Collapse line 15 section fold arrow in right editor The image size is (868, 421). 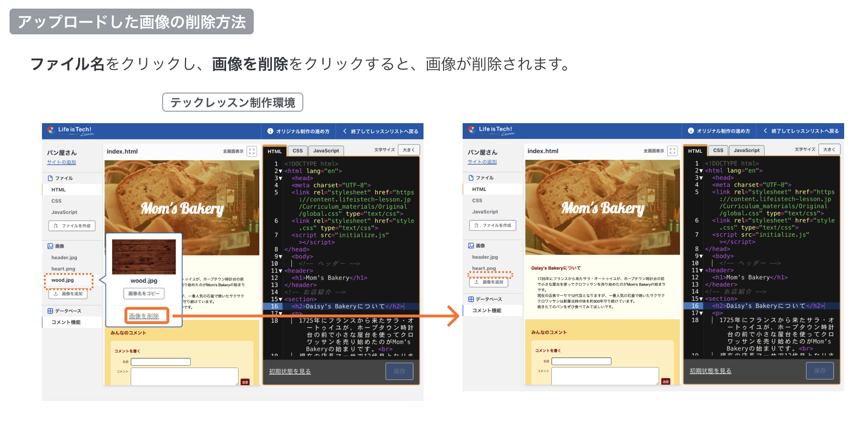click(x=701, y=299)
